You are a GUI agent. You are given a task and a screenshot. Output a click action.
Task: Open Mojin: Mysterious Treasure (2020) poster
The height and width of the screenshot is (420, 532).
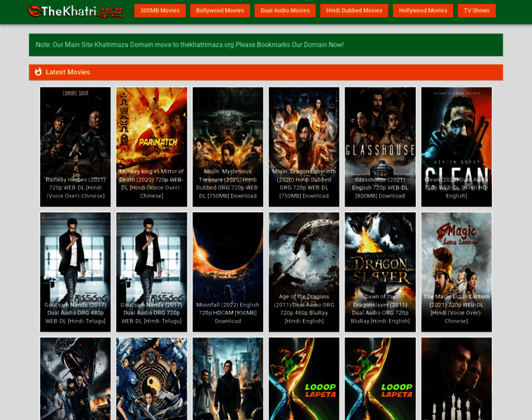pyautogui.click(x=227, y=146)
